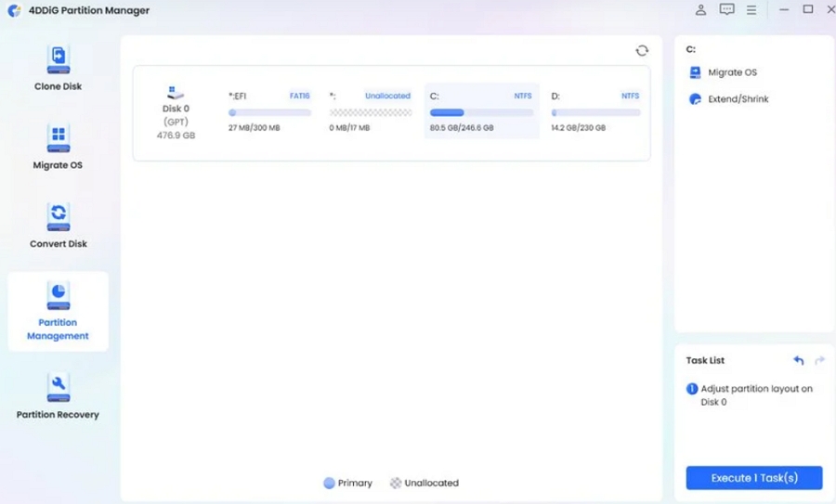Viewport: 836px width, 504px height.
Task: Undo the last task with the arrow
Action: tap(798, 361)
